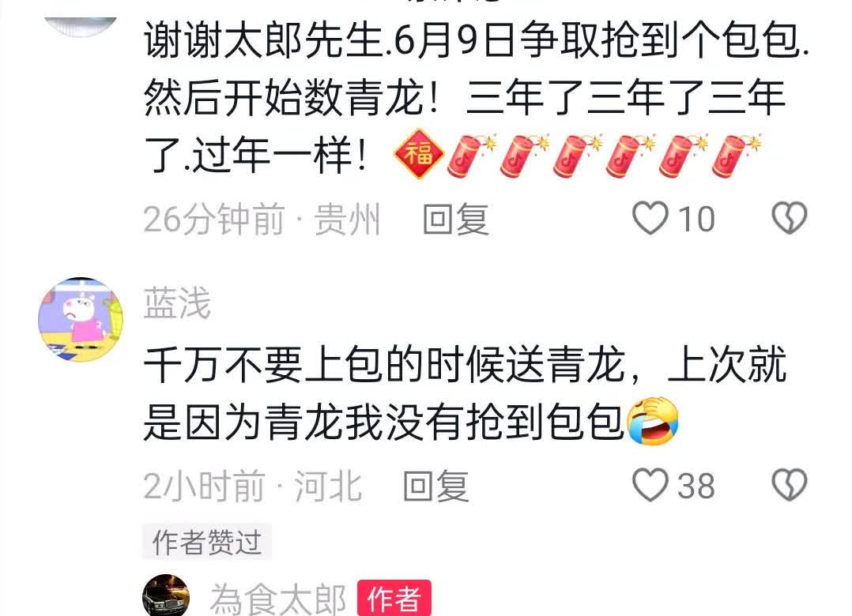
Task: Tap the crying-laughing emoji in 蓝浅's comment
Action: click(653, 421)
